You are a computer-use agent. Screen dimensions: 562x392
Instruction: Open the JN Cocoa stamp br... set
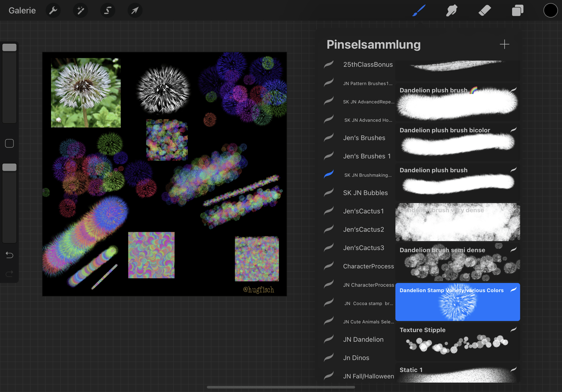(359, 303)
